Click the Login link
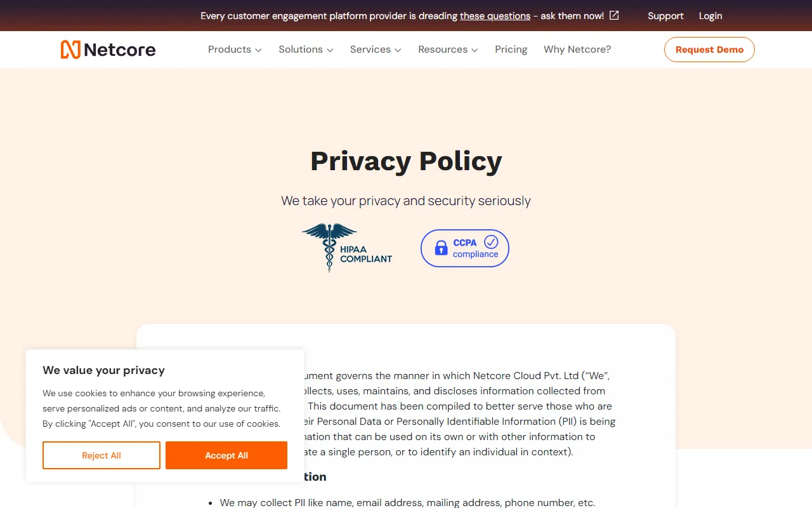This screenshot has width=812, height=508. pyautogui.click(x=710, y=16)
